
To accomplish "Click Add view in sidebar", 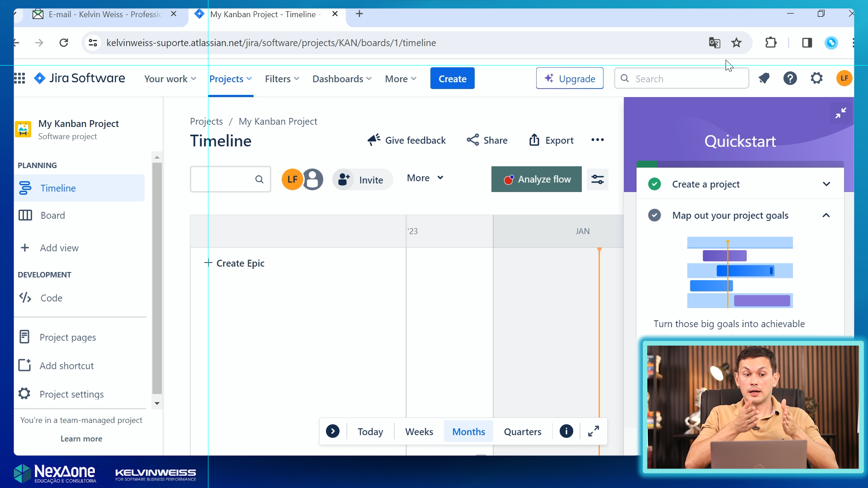I will point(50,248).
